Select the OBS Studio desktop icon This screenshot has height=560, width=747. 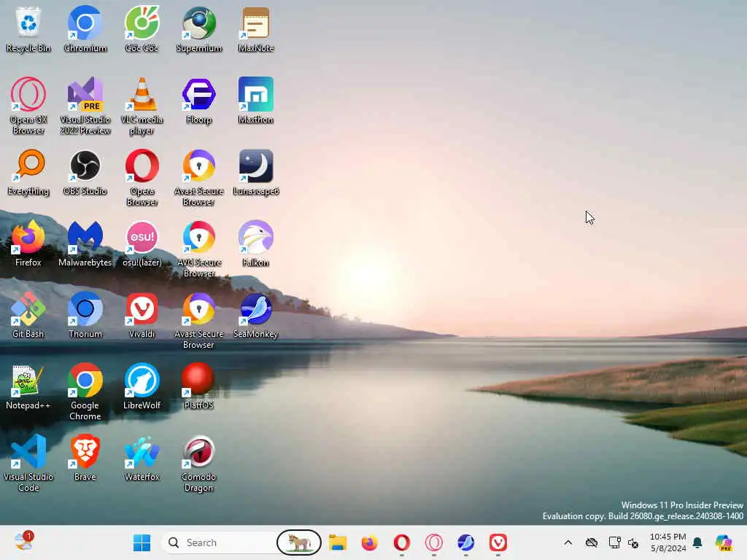tap(85, 172)
